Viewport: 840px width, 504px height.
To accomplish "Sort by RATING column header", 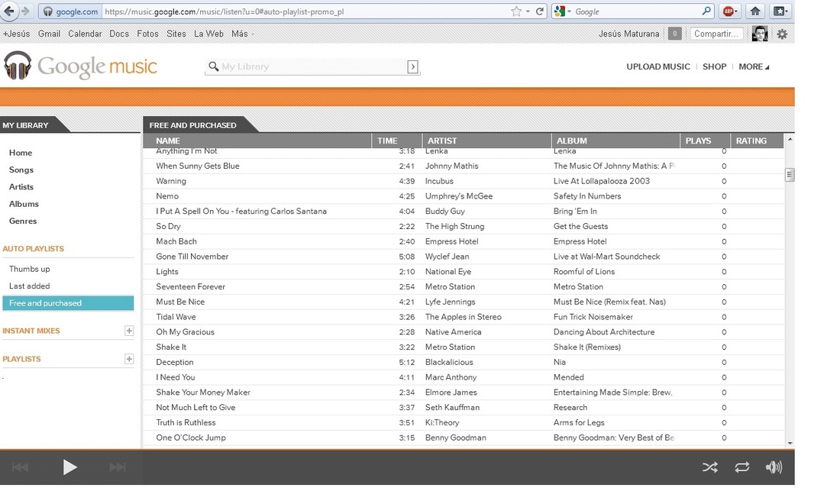I will click(757, 141).
